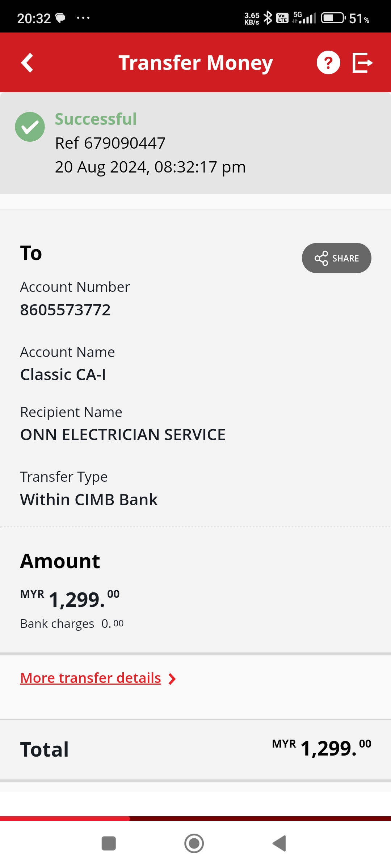Open More transfer details link

91,678
